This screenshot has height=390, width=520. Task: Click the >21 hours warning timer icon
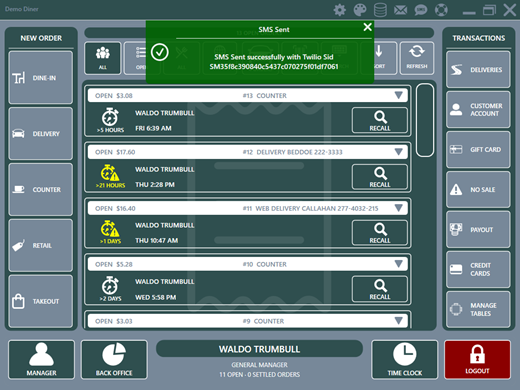click(x=110, y=173)
